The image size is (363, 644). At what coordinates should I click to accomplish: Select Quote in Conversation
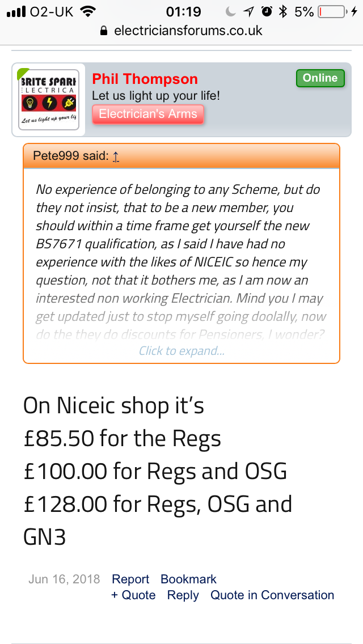point(272,595)
